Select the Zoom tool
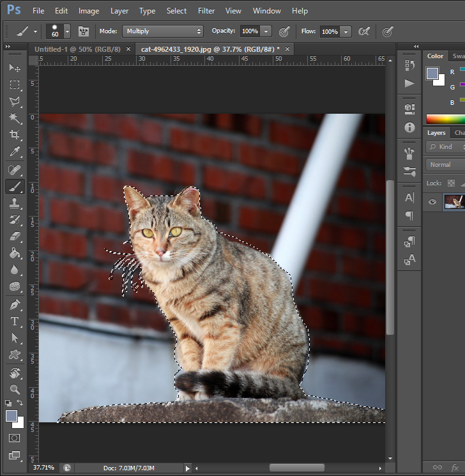 [x=15, y=389]
